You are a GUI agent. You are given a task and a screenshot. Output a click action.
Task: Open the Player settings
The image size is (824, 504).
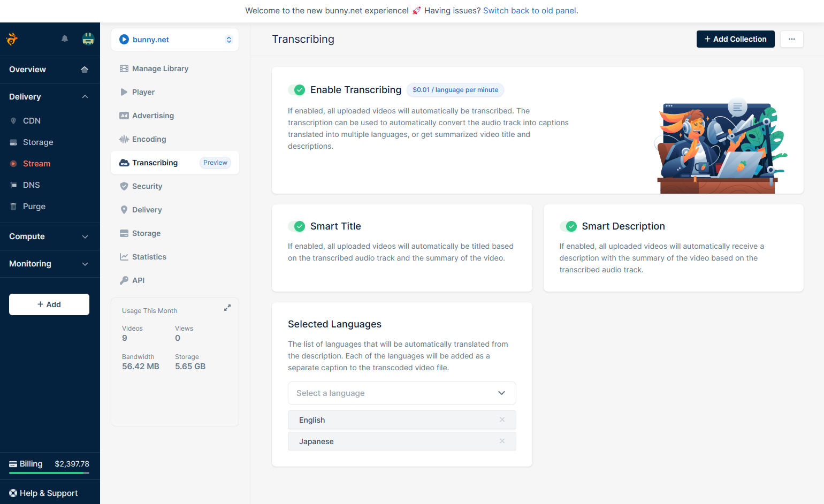143,92
